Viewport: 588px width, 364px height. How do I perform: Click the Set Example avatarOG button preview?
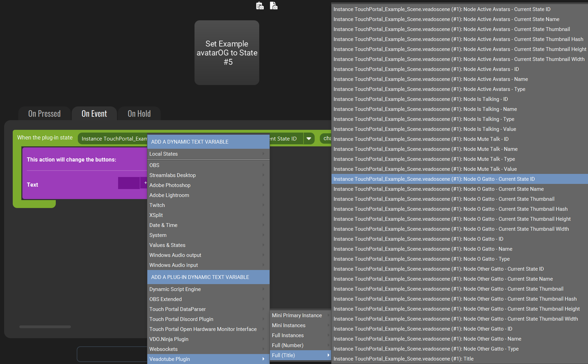[227, 53]
